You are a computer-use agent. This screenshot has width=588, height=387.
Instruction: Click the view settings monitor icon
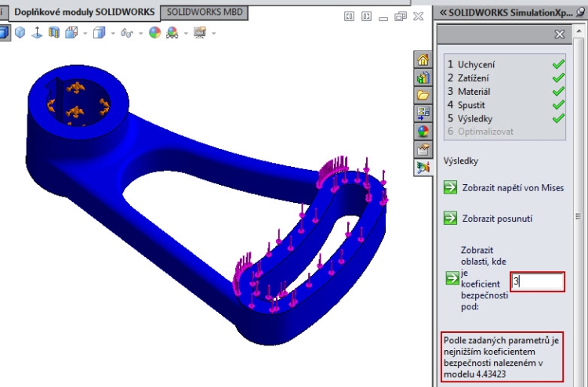pyautogui.click(x=200, y=33)
